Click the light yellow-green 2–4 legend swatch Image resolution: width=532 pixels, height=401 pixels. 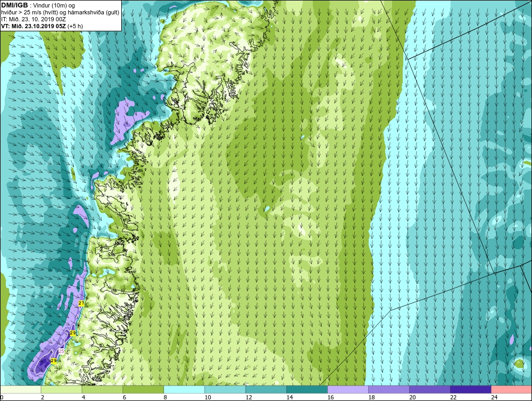tap(61, 389)
